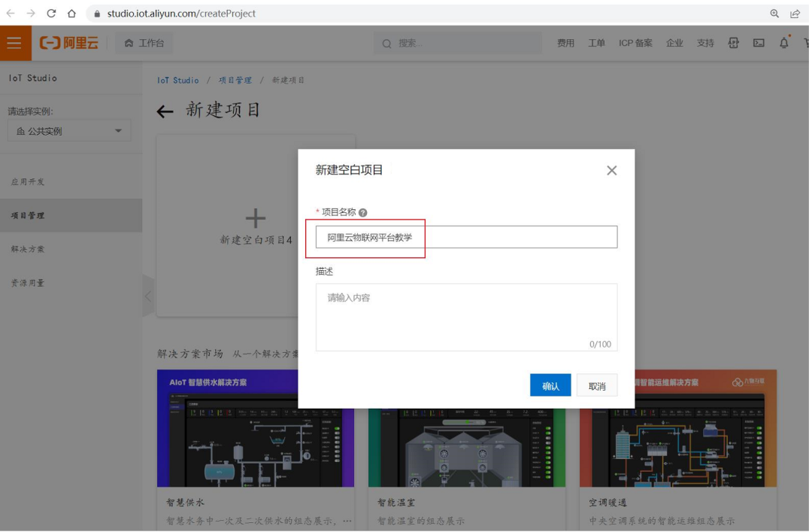Open the ICP 备案 menu
This screenshot has height=532, width=812.
click(635, 43)
